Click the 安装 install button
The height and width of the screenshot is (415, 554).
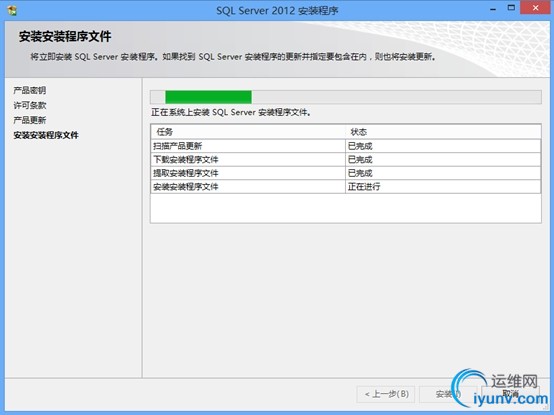tap(448, 394)
